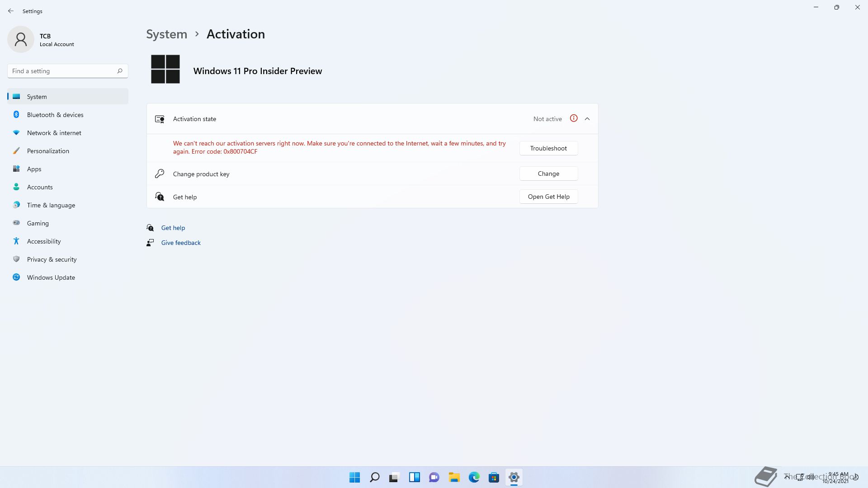Collapse the Activation state section chevron
Image resolution: width=868 pixels, height=488 pixels.
click(x=587, y=119)
